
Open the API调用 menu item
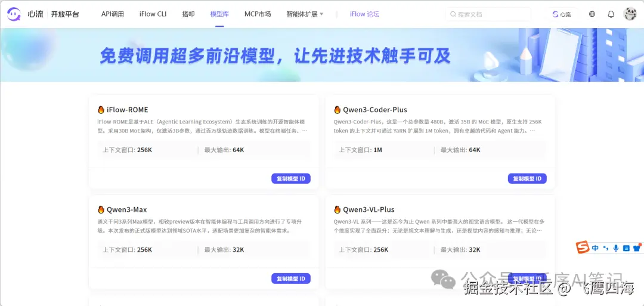113,14
